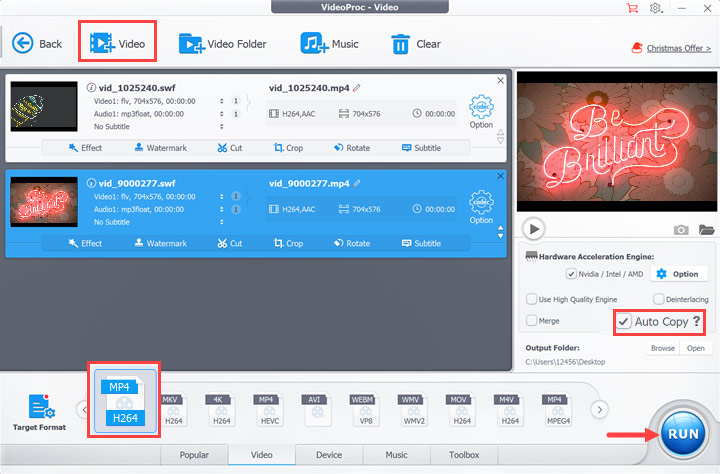Play the preview video

coord(534,229)
